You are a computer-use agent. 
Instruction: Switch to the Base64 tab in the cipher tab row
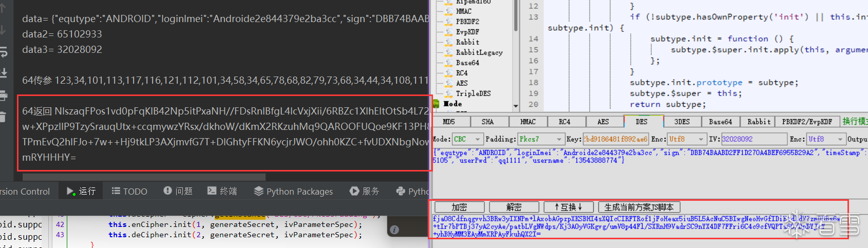point(721,122)
